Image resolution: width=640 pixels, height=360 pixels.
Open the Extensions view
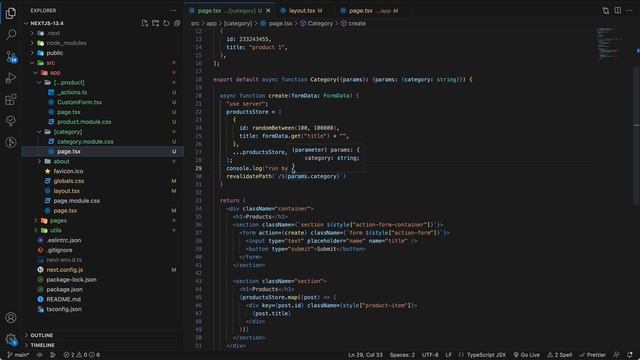pyautogui.click(x=11, y=99)
